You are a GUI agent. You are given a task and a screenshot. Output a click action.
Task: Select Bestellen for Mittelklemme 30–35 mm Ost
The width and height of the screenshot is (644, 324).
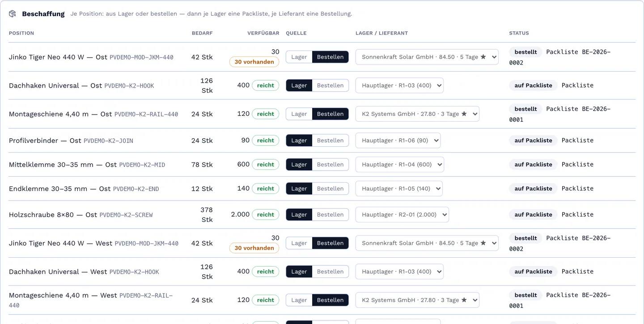click(x=330, y=165)
